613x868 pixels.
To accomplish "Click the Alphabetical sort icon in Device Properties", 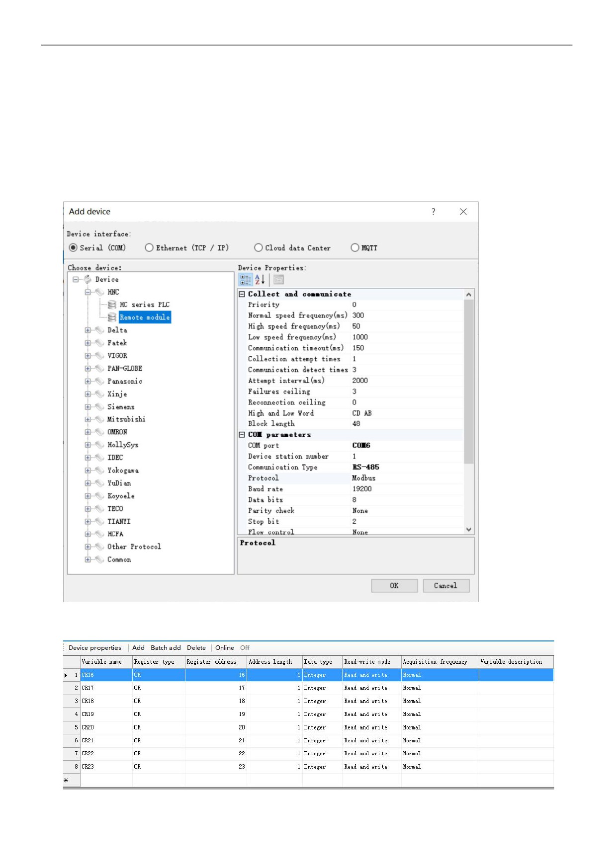I will [x=260, y=280].
